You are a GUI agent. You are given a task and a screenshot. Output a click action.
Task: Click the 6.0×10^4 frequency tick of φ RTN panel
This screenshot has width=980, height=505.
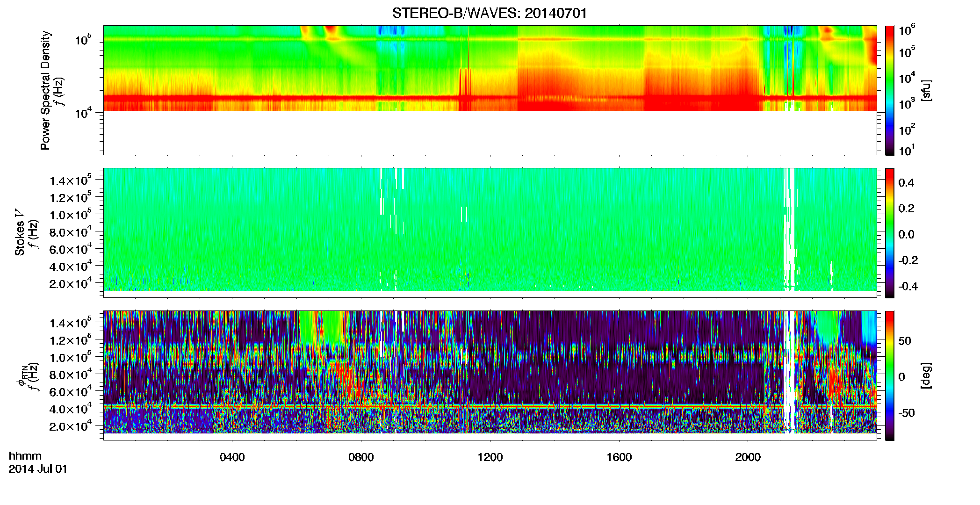tap(71, 391)
